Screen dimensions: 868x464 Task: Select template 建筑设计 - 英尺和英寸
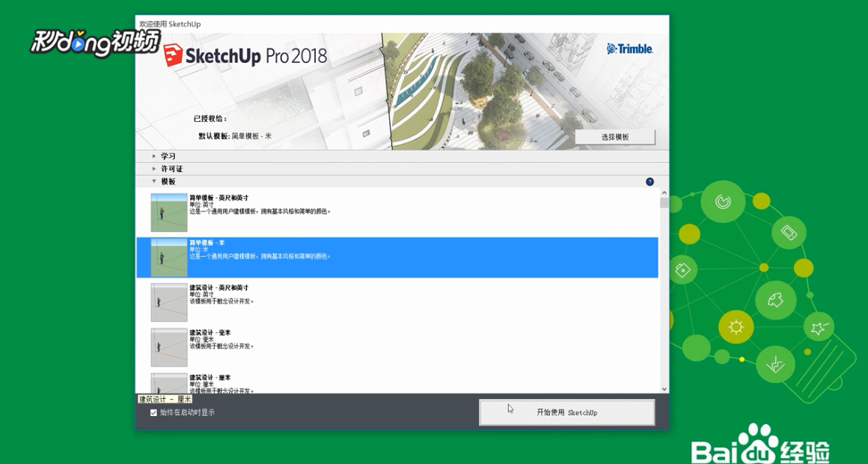tap(397, 302)
